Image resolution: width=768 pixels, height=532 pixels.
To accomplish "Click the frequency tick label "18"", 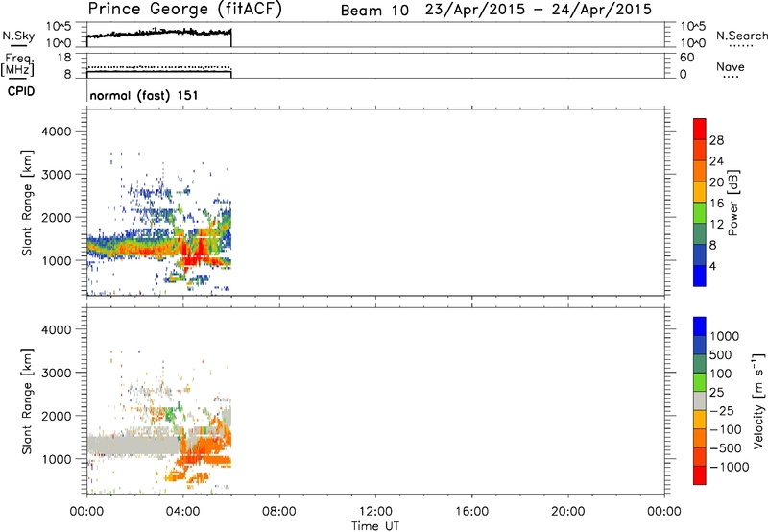I will [63, 58].
